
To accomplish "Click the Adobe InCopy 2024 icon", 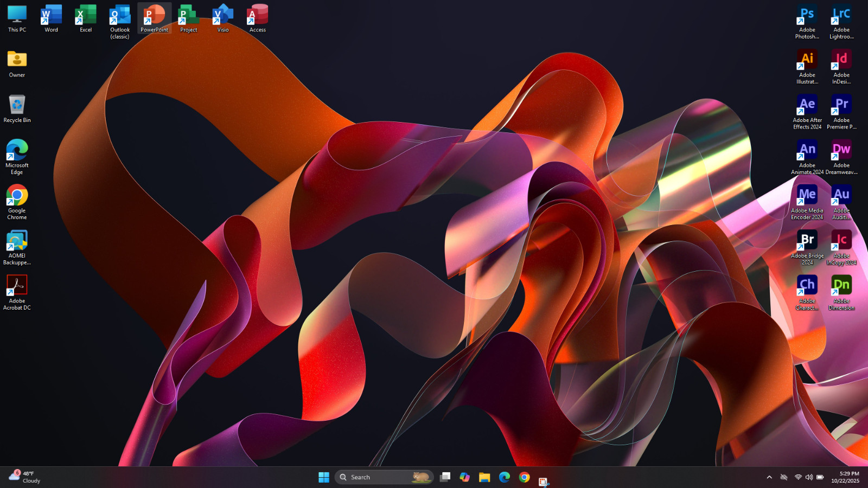I will 841,247.
